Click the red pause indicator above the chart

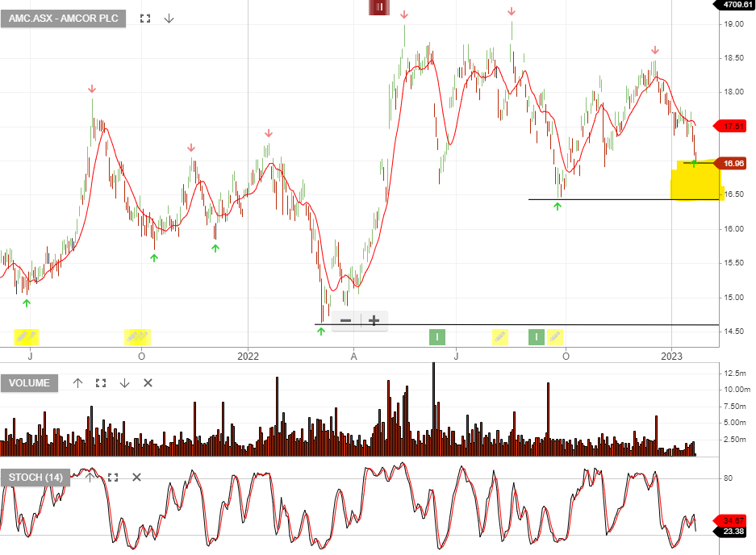[x=379, y=8]
